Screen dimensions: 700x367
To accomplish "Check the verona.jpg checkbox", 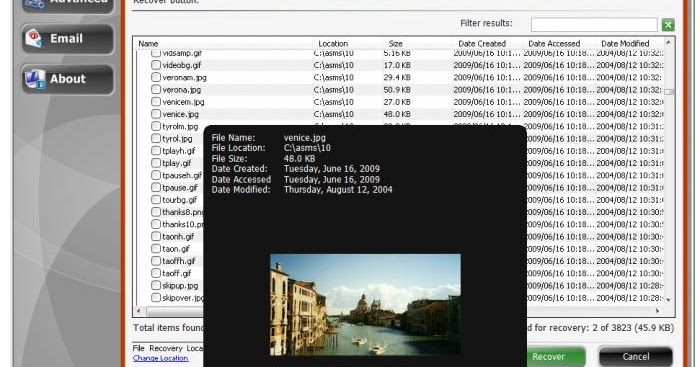I will (x=155, y=89).
